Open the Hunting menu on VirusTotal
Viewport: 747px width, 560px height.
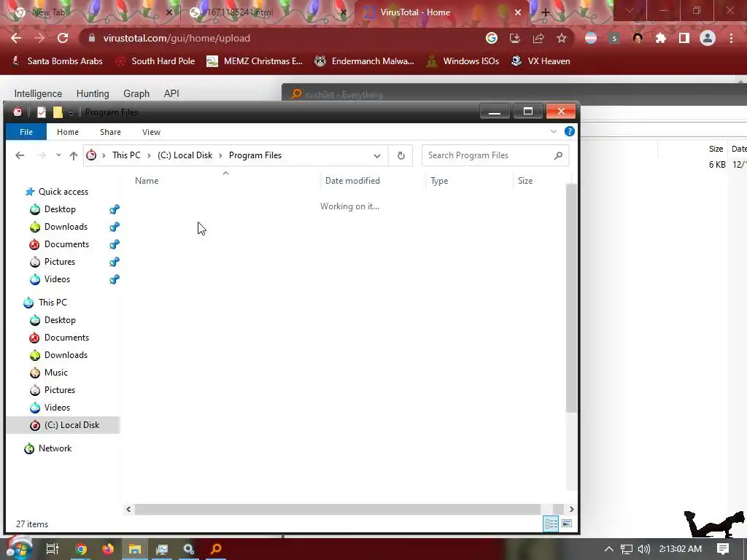point(93,93)
